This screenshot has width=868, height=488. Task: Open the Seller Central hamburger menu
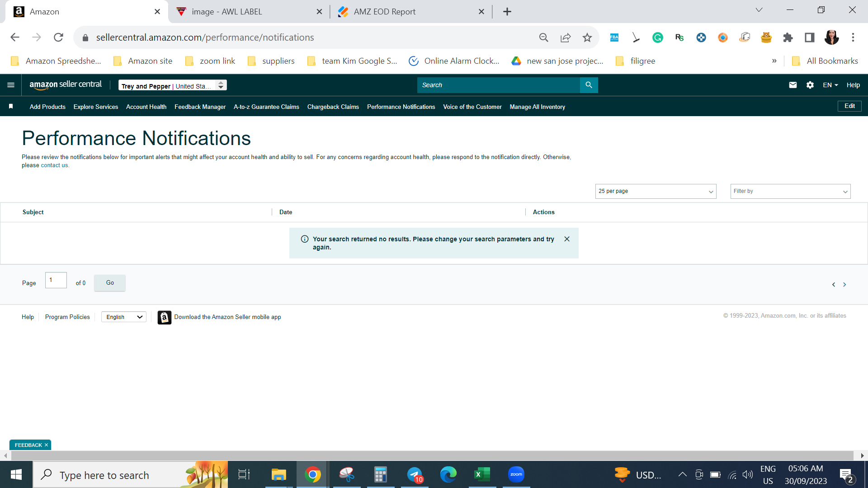point(11,85)
